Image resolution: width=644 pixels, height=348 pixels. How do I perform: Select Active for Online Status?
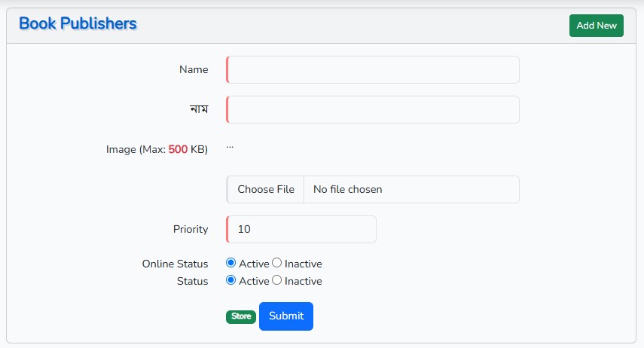(x=230, y=263)
